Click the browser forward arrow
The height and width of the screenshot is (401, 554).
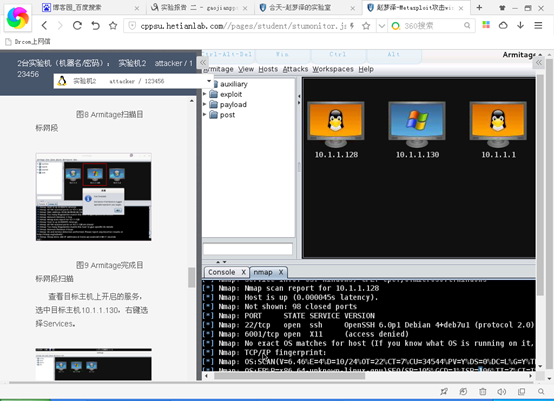(60, 25)
